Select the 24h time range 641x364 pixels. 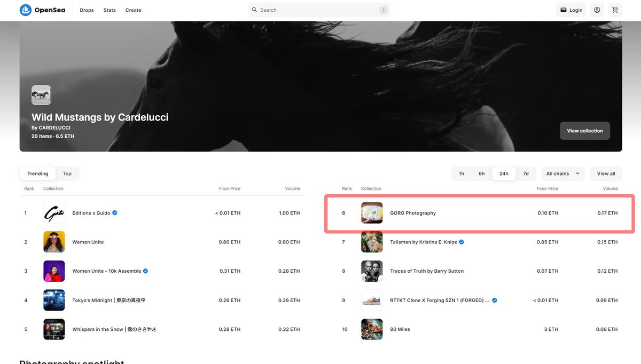(x=504, y=173)
